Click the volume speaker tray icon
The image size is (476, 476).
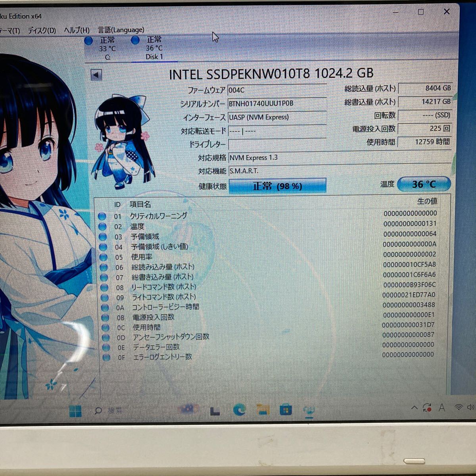point(471,407)
